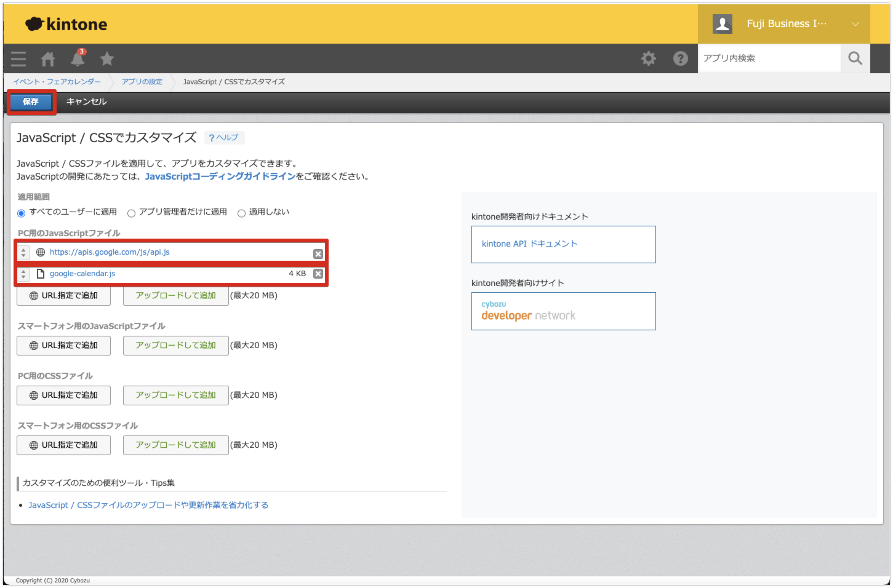This screenshot has width=893, height=588.
Task: Open notifications bell with badge
Action: [78, 58]
